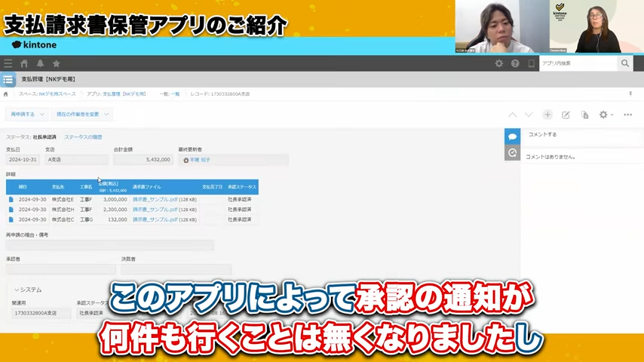Click the 合計金額 value 5,432,000

coord(143,159)
